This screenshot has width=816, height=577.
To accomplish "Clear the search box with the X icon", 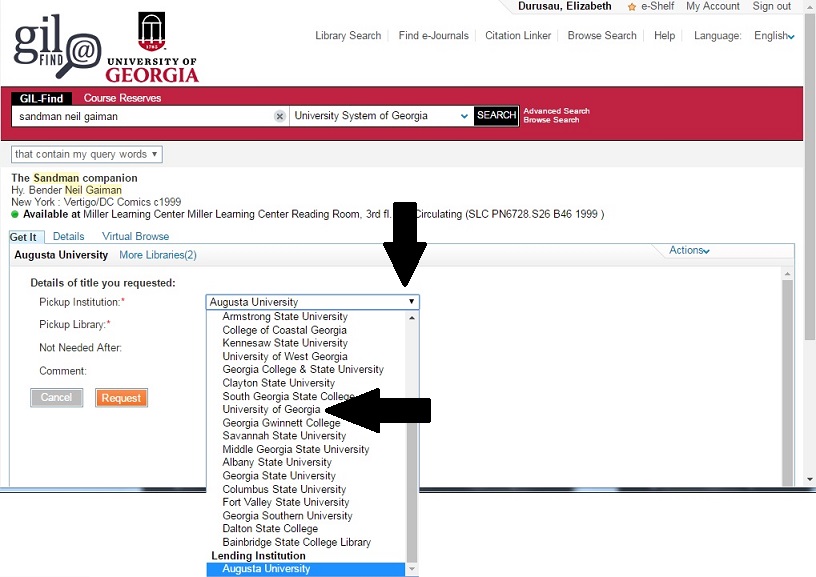I will coord(280,116).
